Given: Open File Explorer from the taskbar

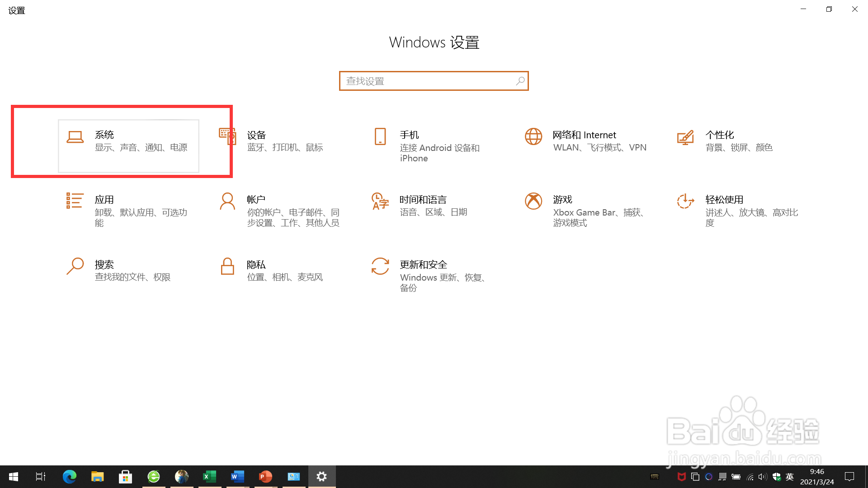Looking at the screenshot, I should (97, 476).
